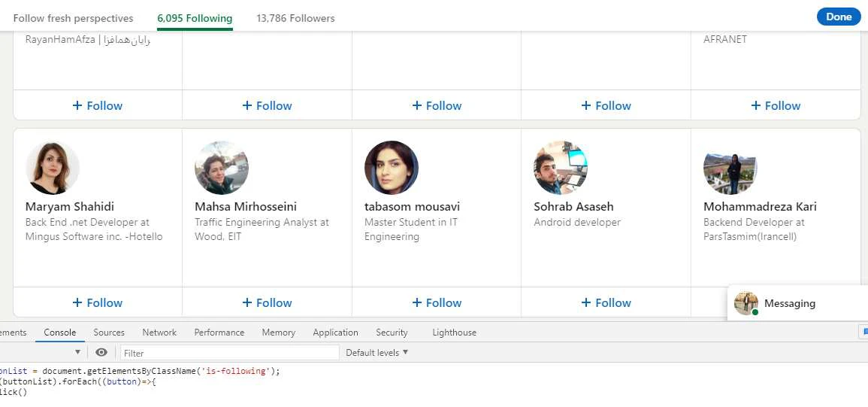Click the Messaging profile picture icon
Viewport: 868px width, 407px height.
pos(746,303)
